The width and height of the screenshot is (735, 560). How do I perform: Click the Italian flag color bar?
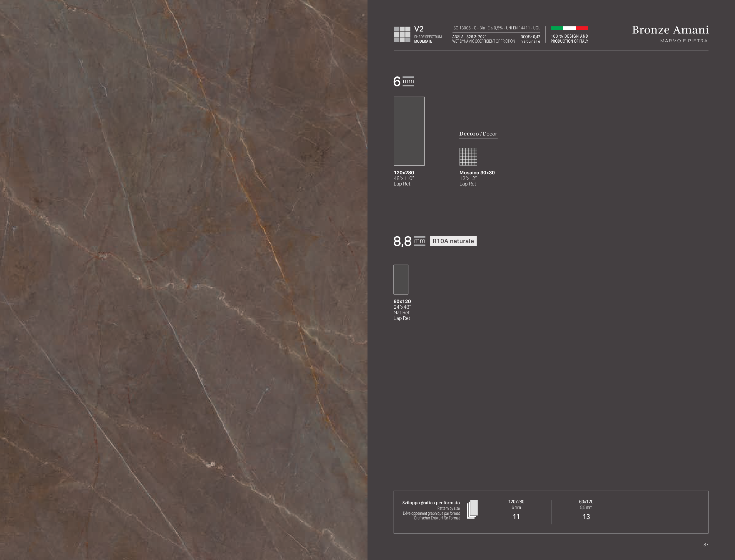pos(569,28)
